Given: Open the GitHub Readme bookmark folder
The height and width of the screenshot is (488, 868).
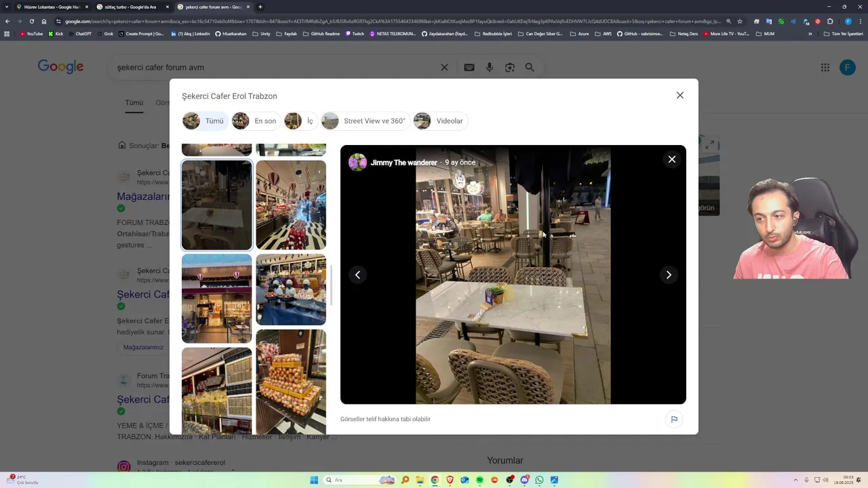Looking at the screenshot, I should pos(321,33).
